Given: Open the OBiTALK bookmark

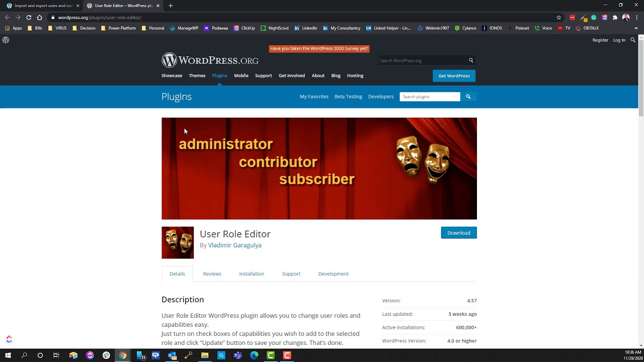Looking at the screenshot, I should pos(588,28).
